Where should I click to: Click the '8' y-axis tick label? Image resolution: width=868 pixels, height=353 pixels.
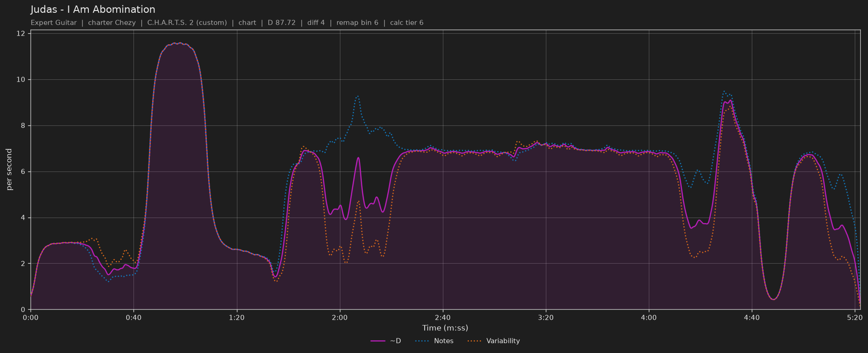(23, 125)
